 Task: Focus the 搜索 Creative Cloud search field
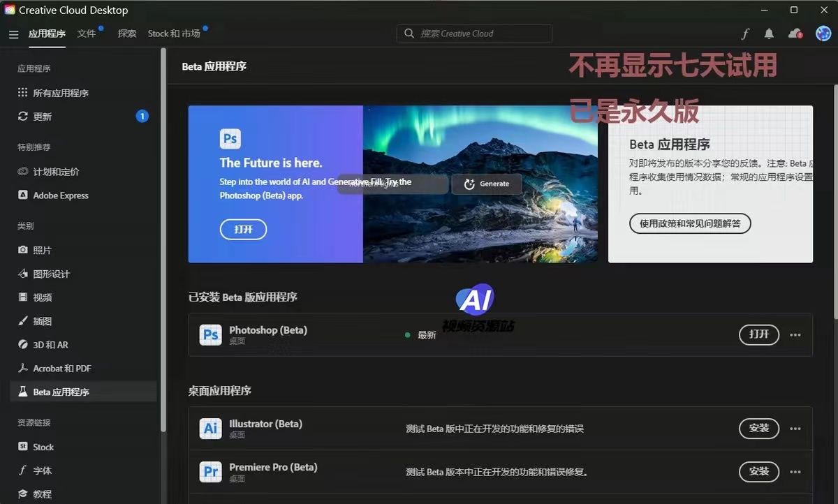[x=475, y=34]
